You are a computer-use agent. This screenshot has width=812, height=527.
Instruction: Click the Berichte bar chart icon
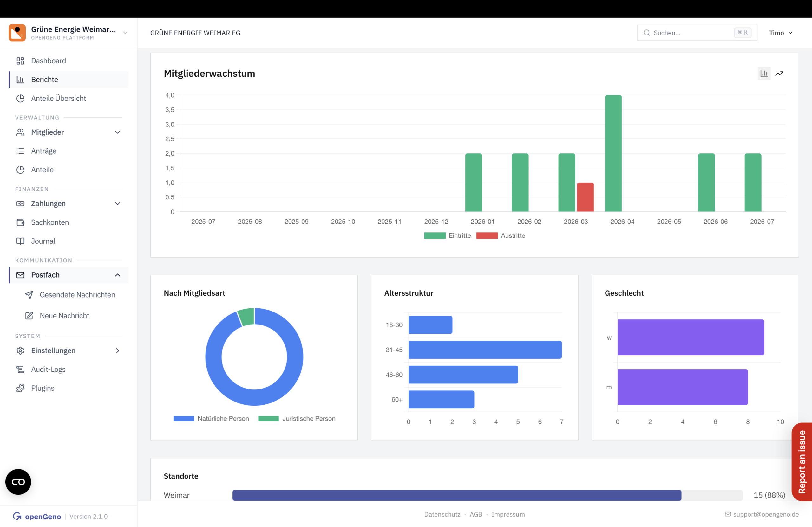tap(21, 80)
